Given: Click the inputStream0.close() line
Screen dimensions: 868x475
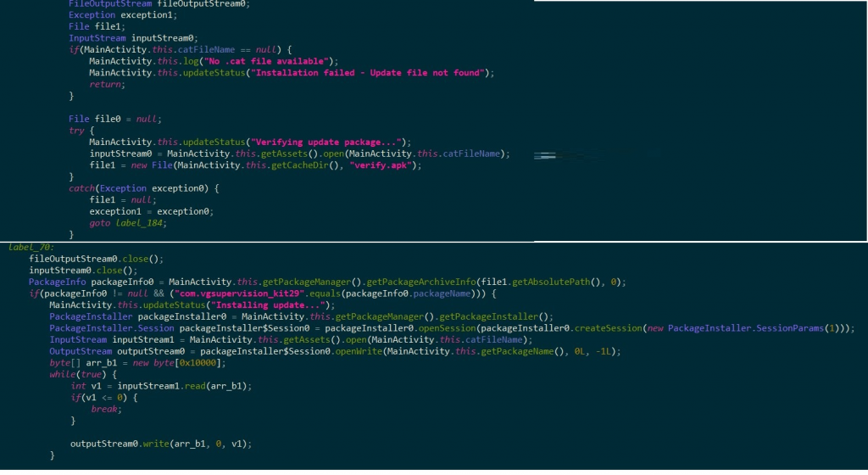Looking at the screenshot, I should pos(83,271).
